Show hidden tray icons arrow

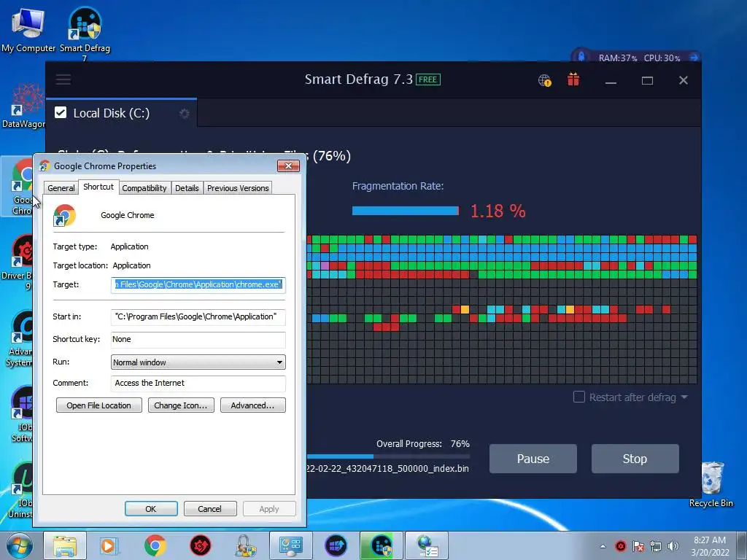603,546
